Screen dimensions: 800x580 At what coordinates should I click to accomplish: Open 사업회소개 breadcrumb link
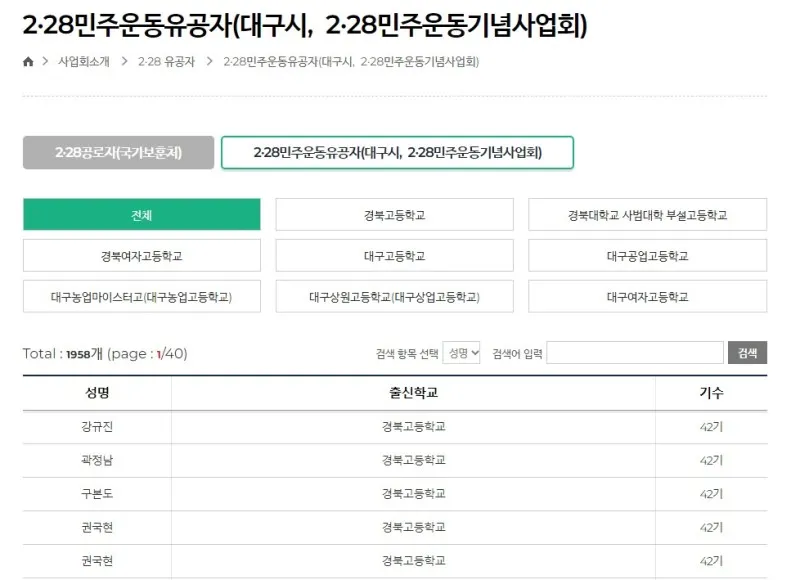84,62
